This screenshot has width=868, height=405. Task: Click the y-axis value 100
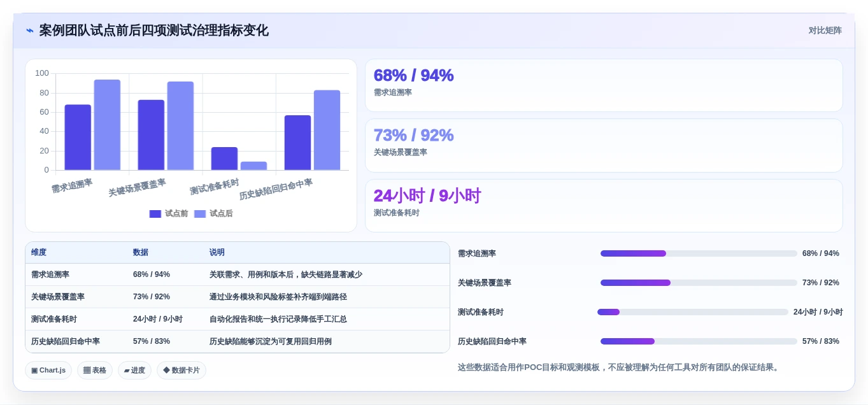coord(42,73)
